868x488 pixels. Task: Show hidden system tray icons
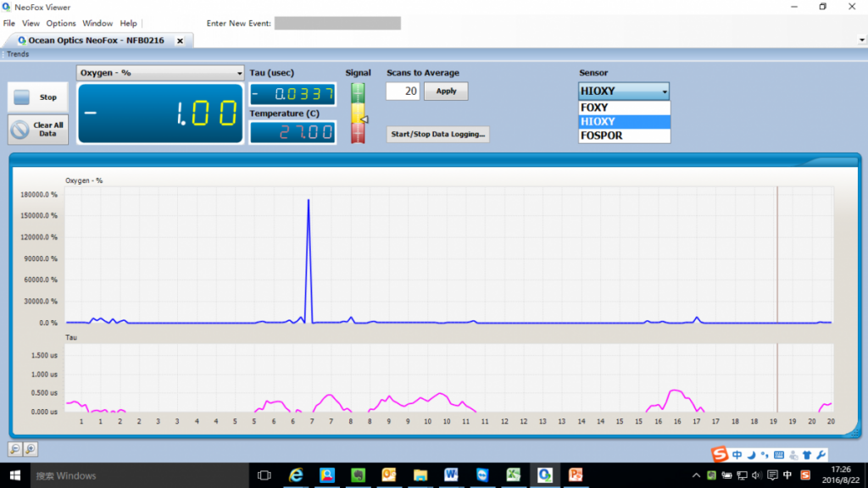(696, 475)
